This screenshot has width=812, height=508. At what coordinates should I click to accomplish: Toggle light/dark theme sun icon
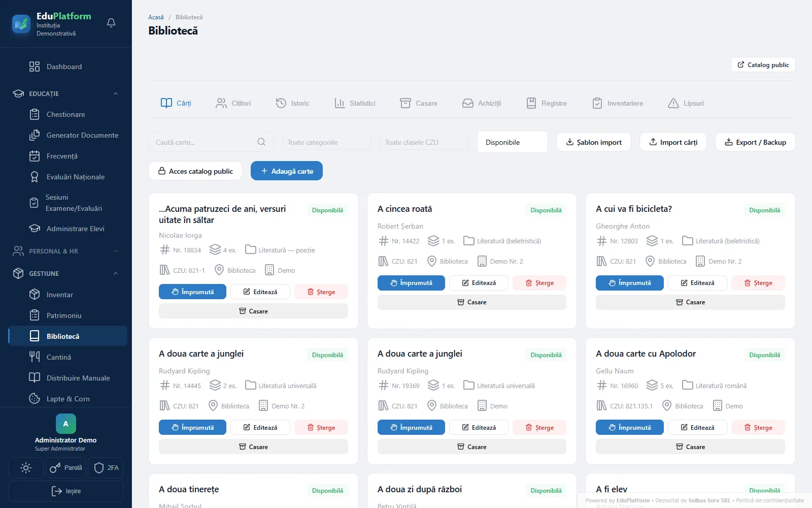click(x=26, y=468)
